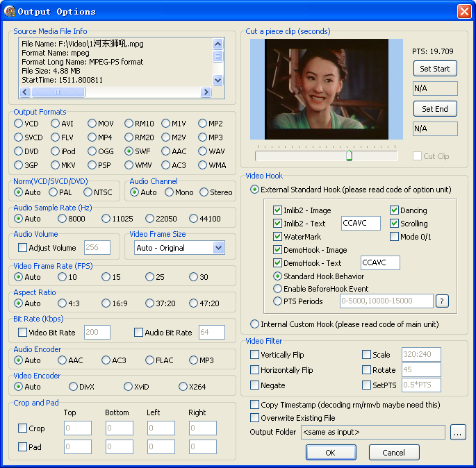Choose the X264 video encoder
Viewport: 476px width, 468px height.
183,387
